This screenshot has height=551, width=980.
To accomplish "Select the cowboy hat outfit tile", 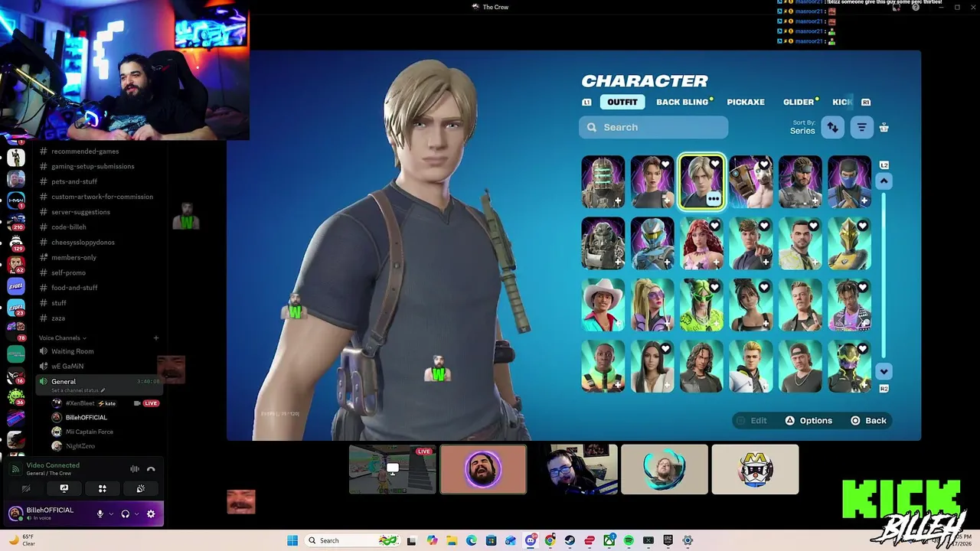I will click(x=603, y=305).
